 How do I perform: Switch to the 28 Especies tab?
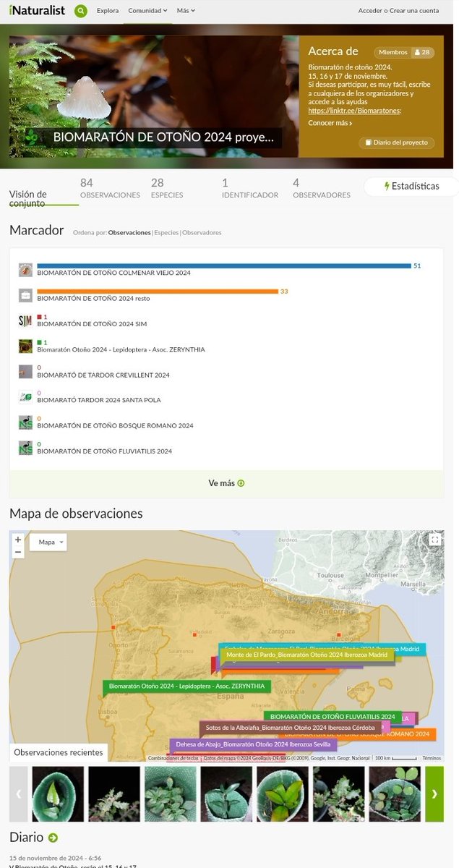click(167, 190)
